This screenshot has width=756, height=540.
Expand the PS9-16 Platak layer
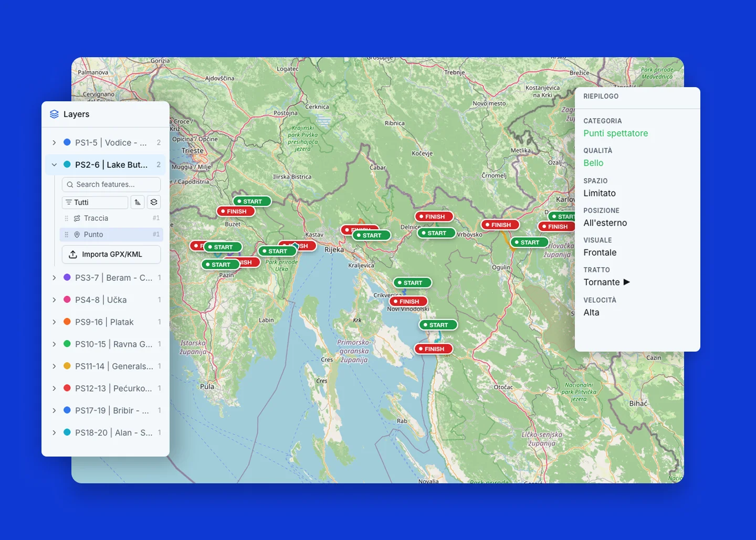(54, 322)
